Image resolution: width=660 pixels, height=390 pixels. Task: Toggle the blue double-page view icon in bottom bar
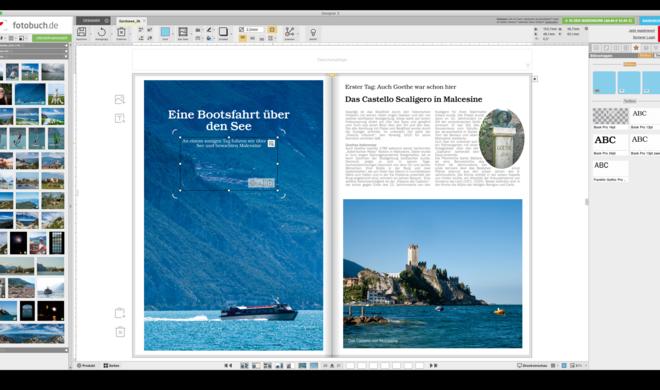314,366
